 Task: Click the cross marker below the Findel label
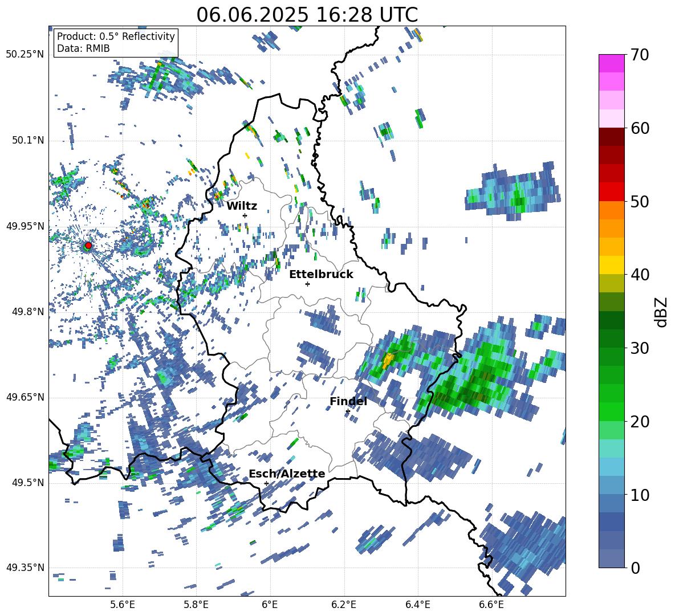point(348,411)
